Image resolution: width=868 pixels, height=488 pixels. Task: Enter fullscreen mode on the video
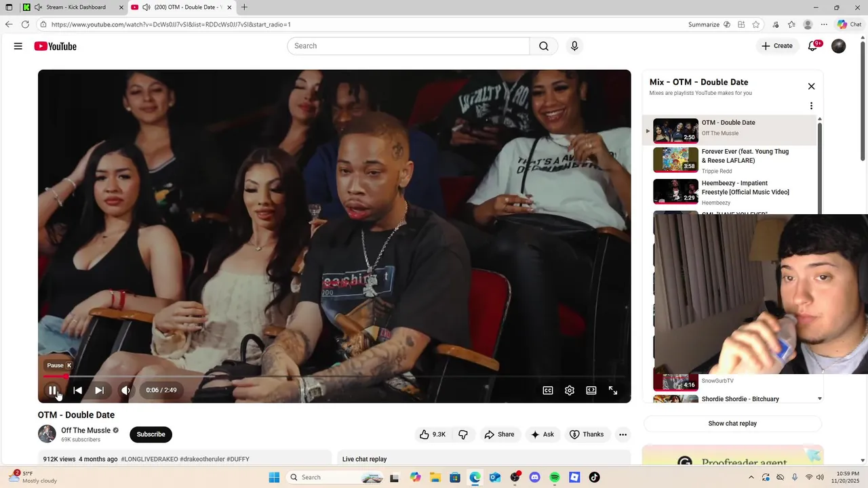[x=613, y=390]
